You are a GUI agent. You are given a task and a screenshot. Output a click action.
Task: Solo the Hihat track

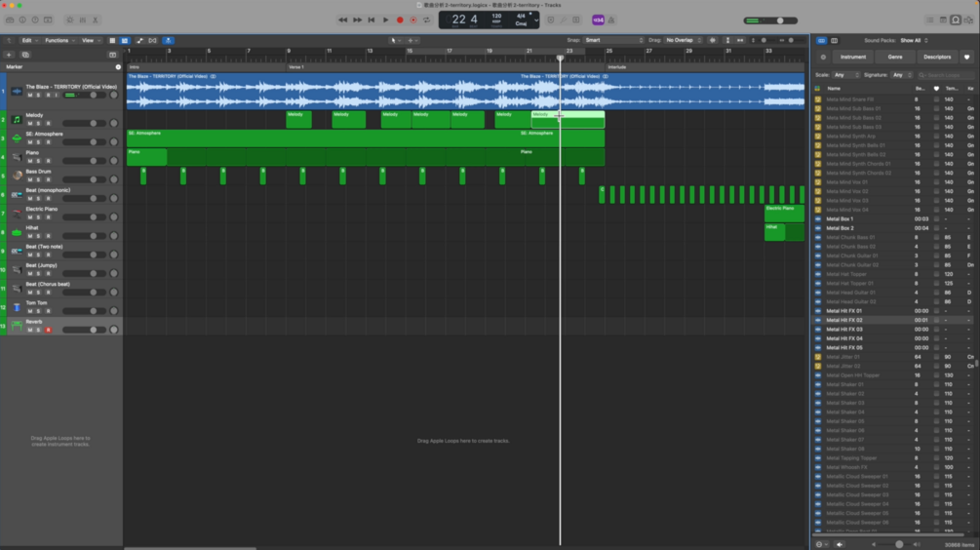[38, 236]
